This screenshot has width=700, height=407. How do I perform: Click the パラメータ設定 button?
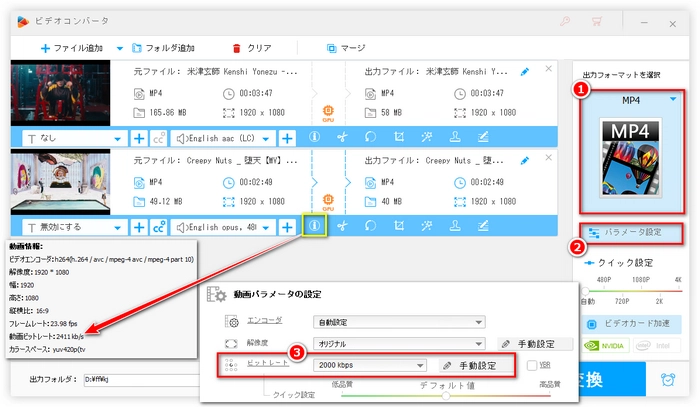click(625, 232)
